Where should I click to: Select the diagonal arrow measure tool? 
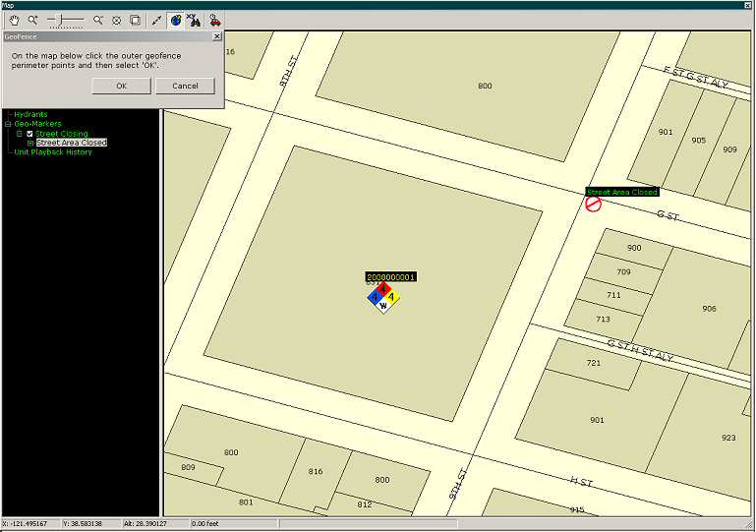point(157,20)
